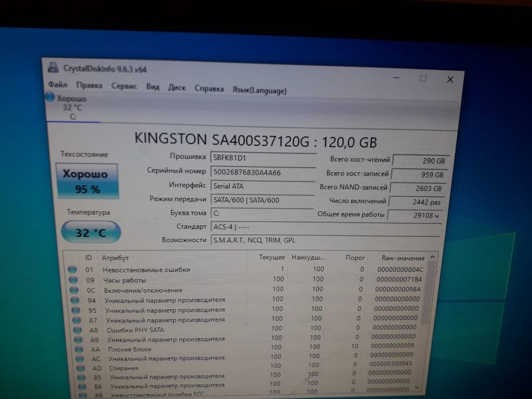Click the transfer mode field SATA/600 | SATA/600
The width and height of the screenshot is (532, 399).
click(x=262, y=200)
